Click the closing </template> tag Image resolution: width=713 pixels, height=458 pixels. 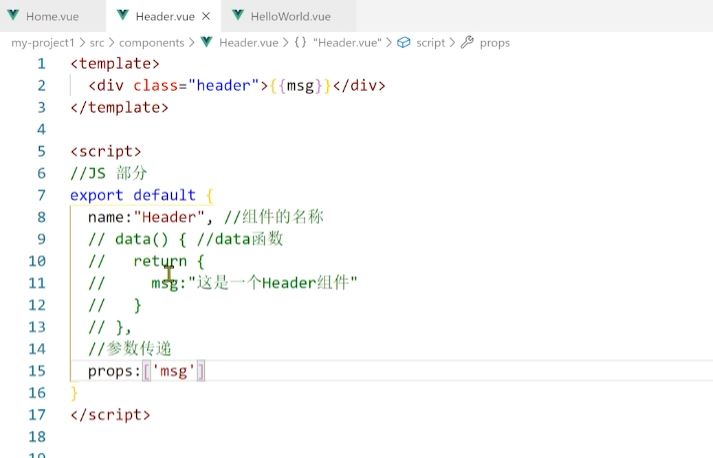(x=119, y=108)
